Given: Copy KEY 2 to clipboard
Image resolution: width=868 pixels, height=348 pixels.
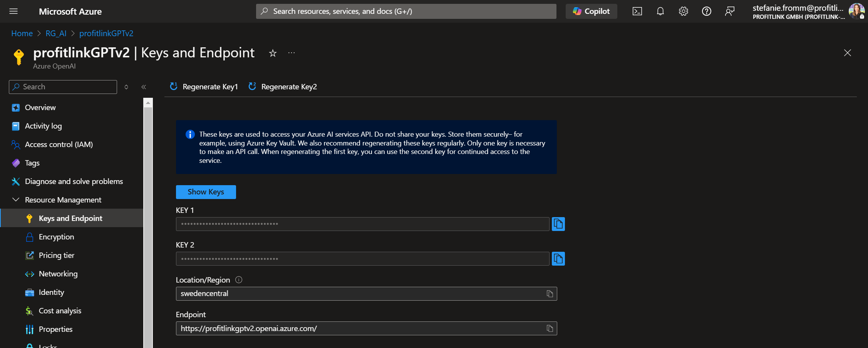Looking at the screenshot, I should point(558,259).
